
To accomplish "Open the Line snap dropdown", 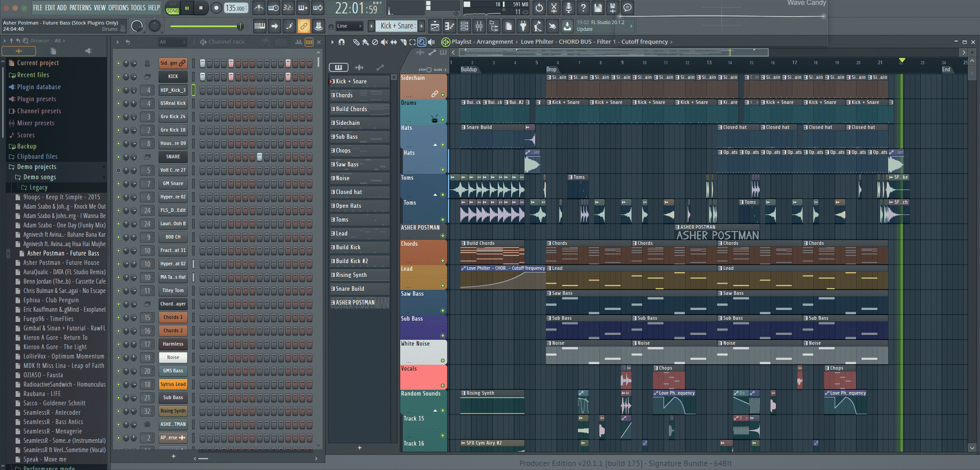I will (x=349, y=26).
